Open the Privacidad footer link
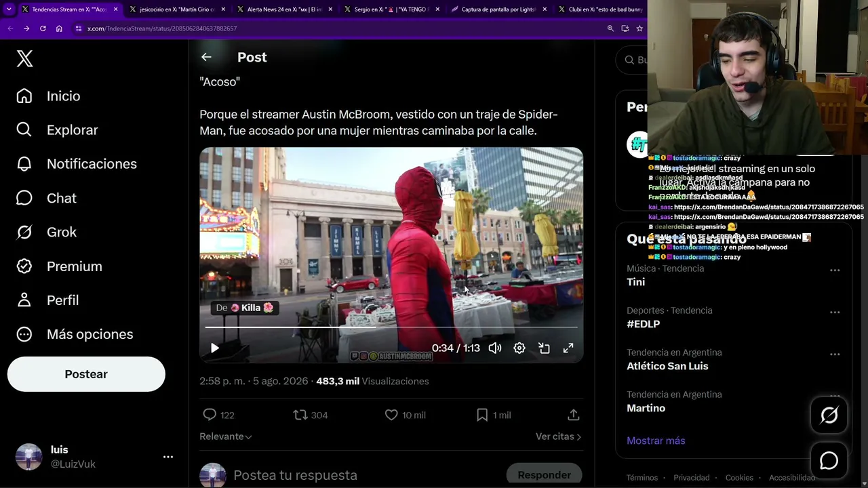Viewport: 868px width, 488px height. click(692, 478)
